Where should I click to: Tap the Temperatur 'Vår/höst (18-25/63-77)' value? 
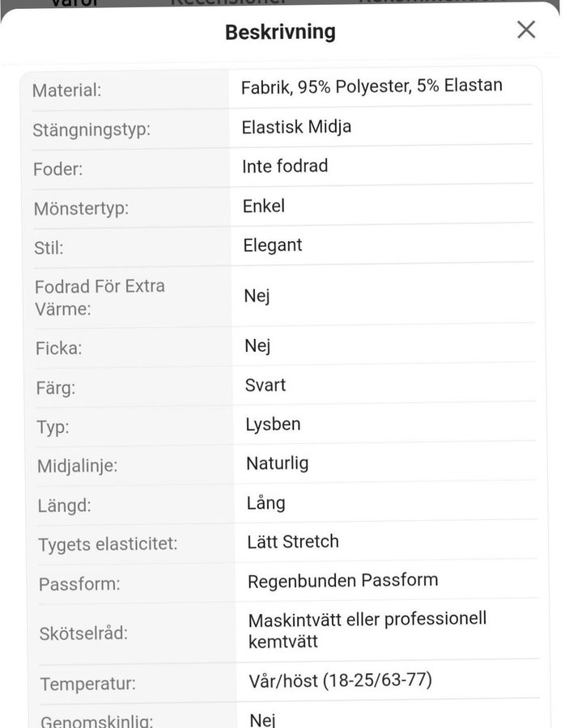point(340,681)
